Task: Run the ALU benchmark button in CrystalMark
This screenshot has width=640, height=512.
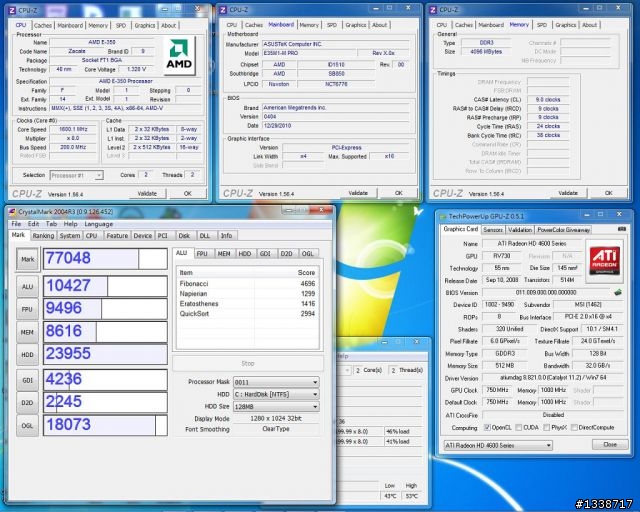Action: tap(27, 287)
